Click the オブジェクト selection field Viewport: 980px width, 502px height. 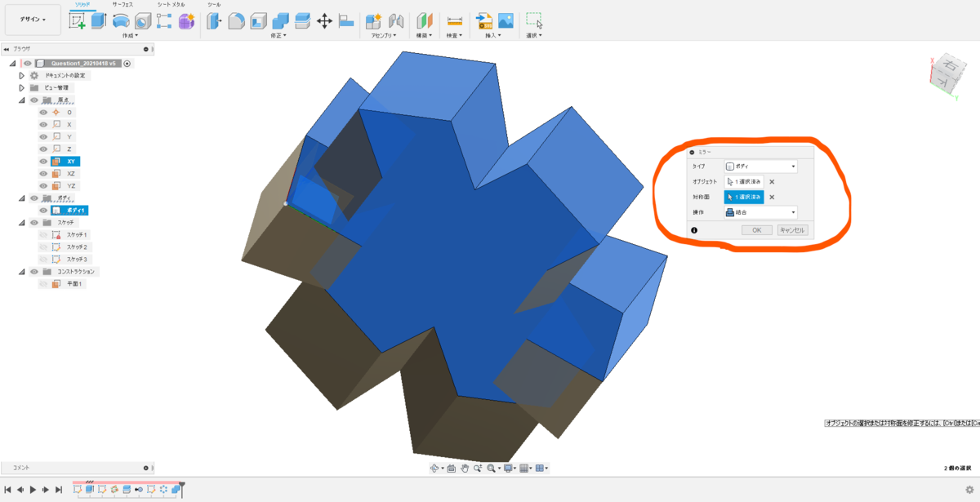[744, 182]
